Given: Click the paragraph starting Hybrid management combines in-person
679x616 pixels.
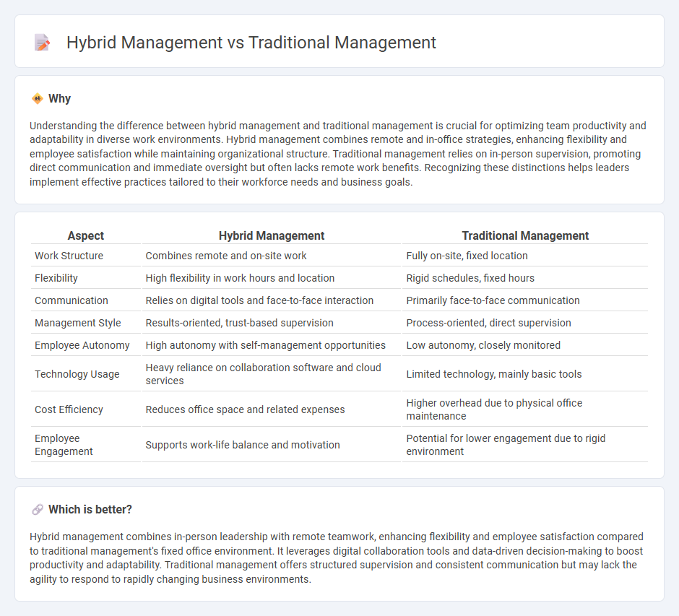Looking at the screenshot, I should 337,558.
